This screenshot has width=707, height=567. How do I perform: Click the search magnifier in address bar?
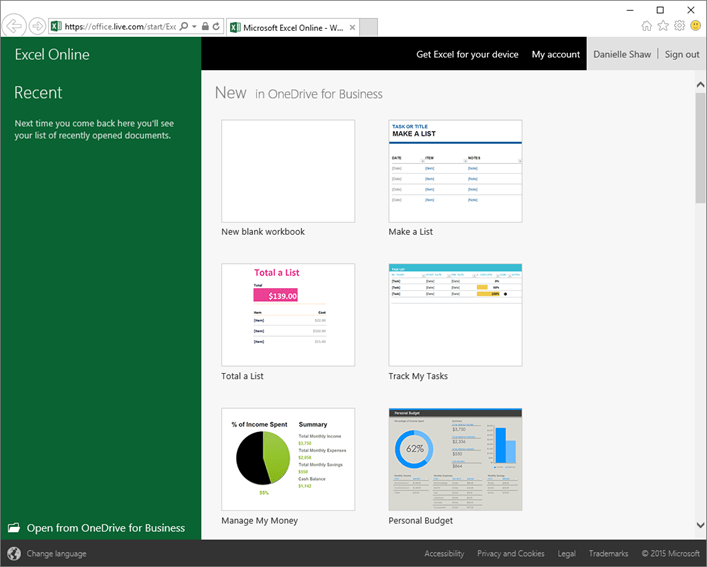coord(184,26)
